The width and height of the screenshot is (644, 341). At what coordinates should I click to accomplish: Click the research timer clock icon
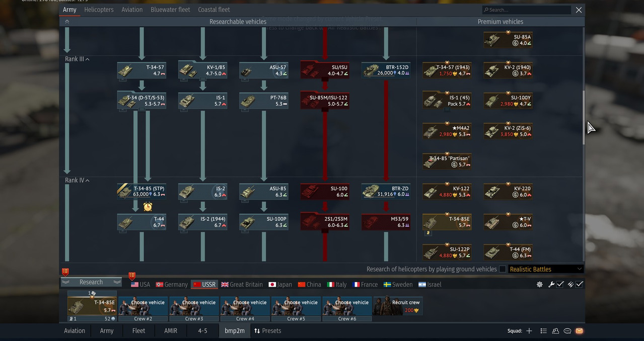click(148, 206)
